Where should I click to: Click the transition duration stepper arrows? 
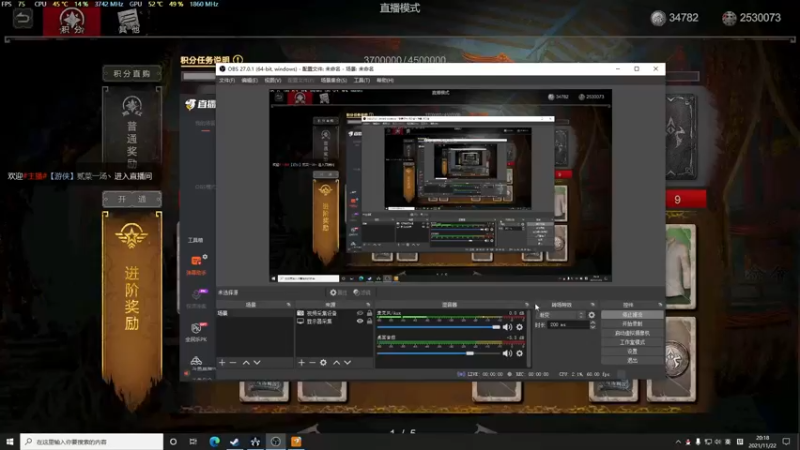click(x=592, y=324)
